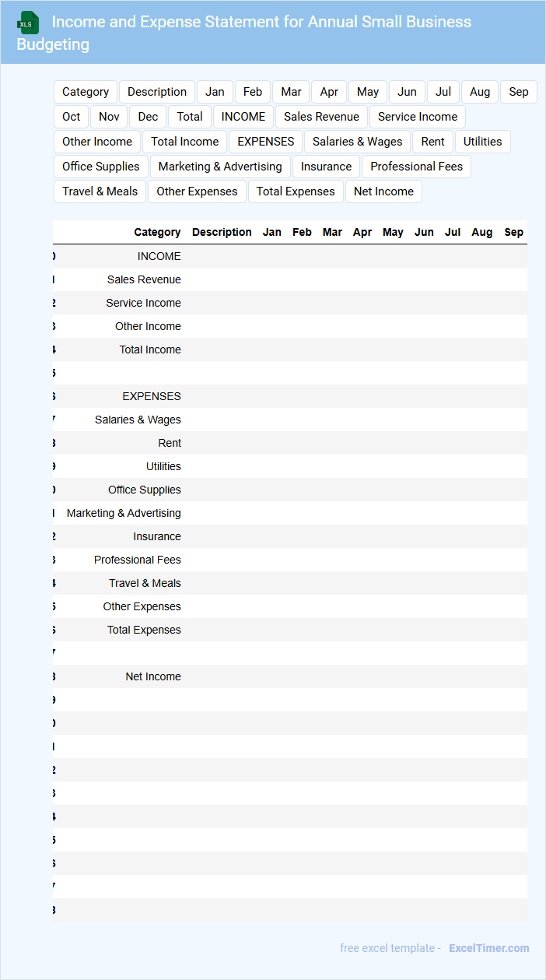Open the Office Supplies tag
The image size is (546, 980).
pyautogui.click(x=101, y=167)
